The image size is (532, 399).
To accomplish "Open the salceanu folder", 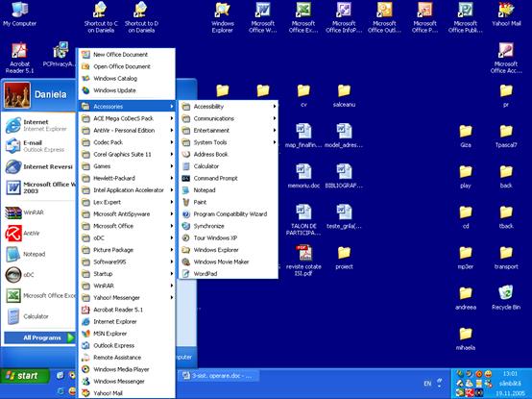I will 344,96.
